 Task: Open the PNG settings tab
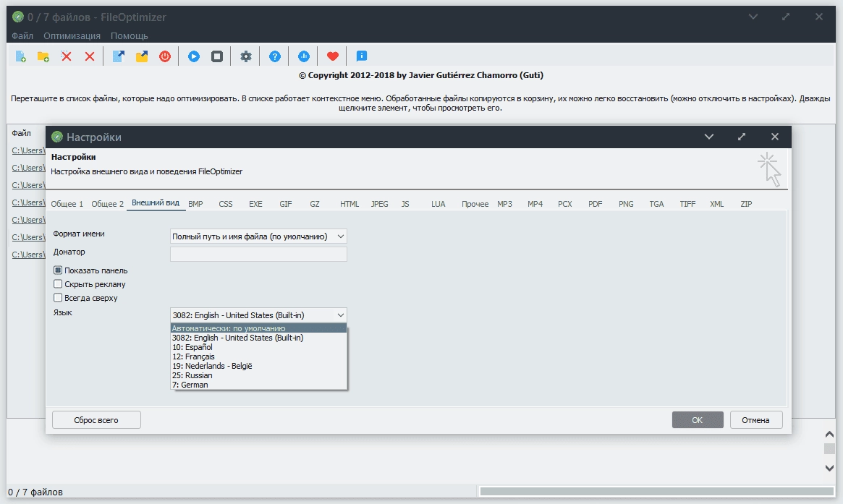626,204
